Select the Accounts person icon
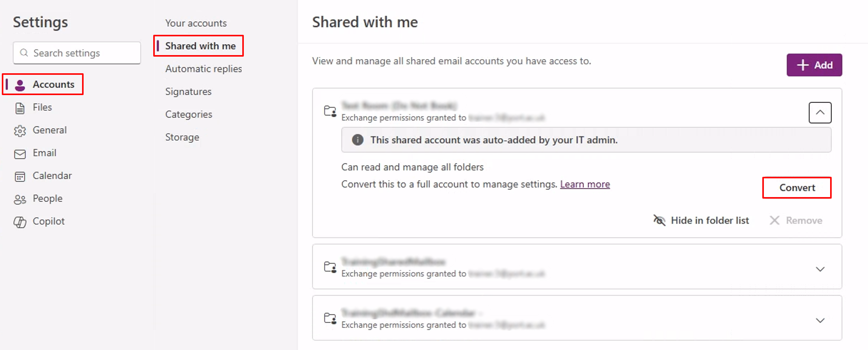 [20, 84]
